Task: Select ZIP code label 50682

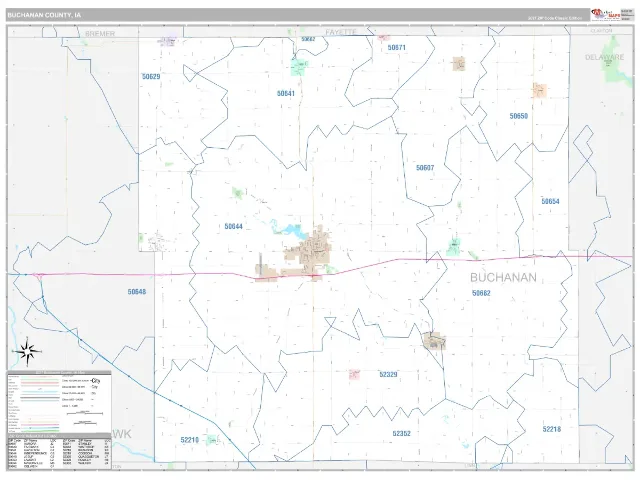Action: pyautogui.click(x=481, y=293)
